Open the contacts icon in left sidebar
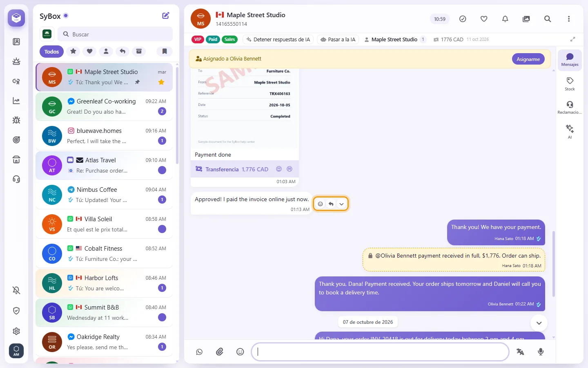Viewport: 588px width, 368px height. [x=16, y=42]
